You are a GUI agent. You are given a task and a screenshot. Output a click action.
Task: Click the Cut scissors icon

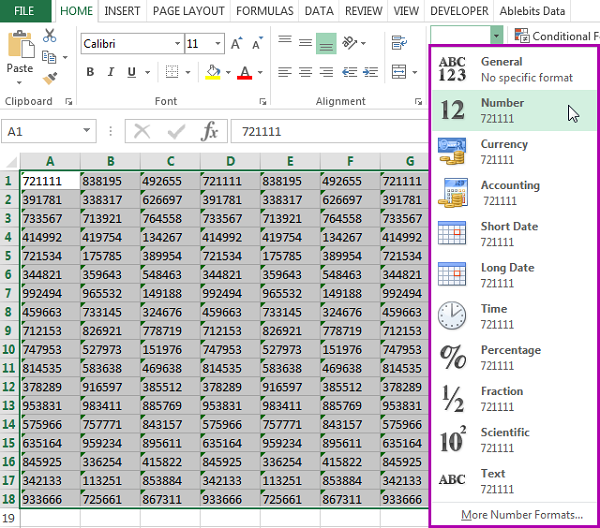click(x=50, y=36)
